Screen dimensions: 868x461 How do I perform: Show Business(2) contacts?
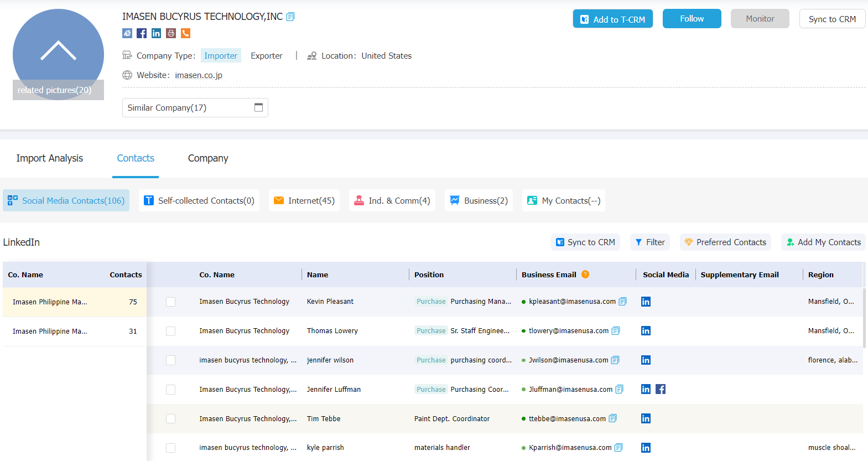[x=479, y=200]
